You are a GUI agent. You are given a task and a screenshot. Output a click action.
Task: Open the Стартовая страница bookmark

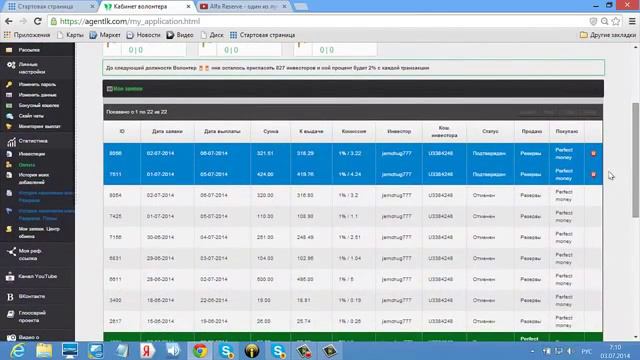[262, 35]
